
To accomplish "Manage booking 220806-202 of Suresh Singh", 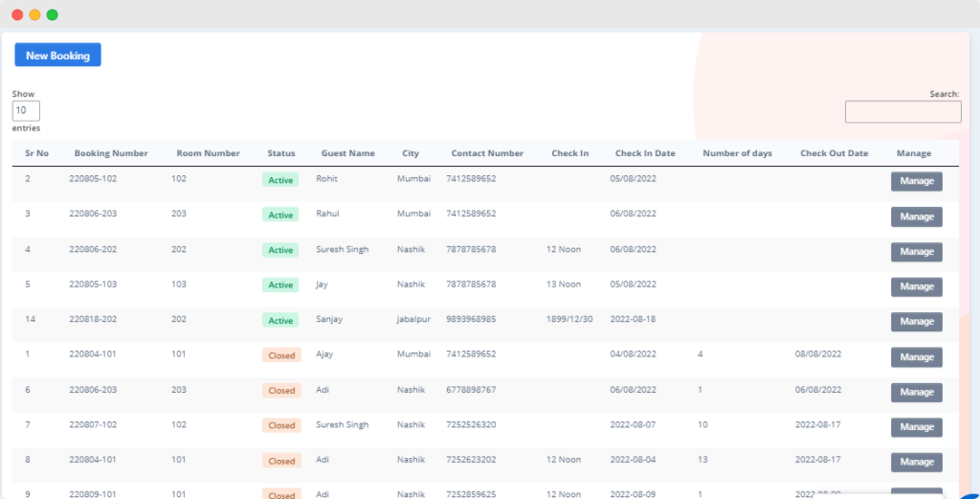I will point(917,252).
